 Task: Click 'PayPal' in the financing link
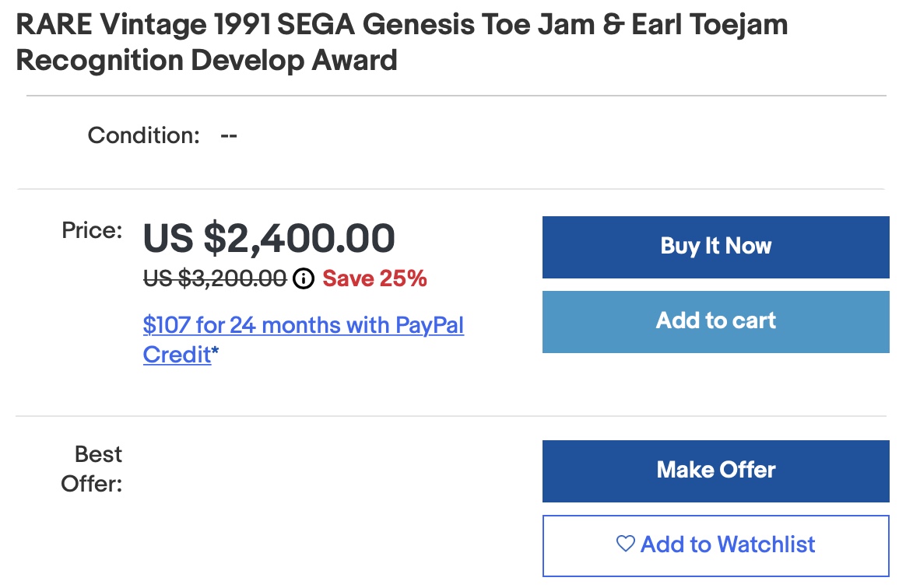(x=430, y=324)
